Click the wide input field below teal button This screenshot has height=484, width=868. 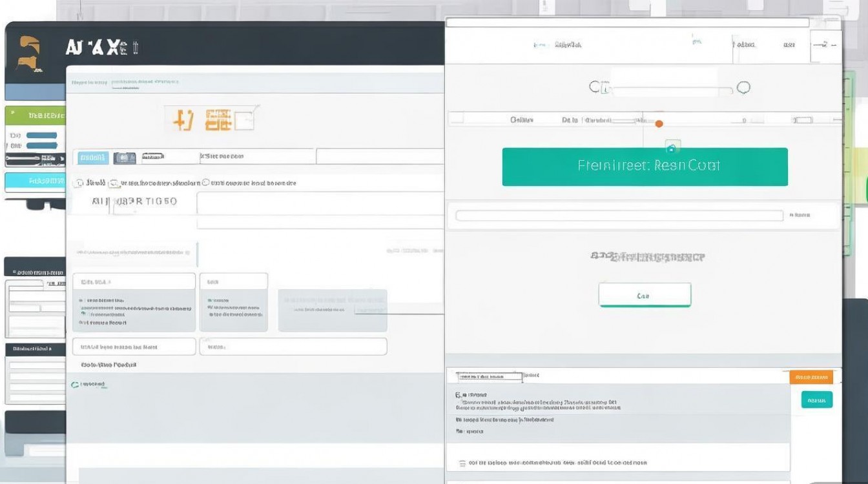619,216
